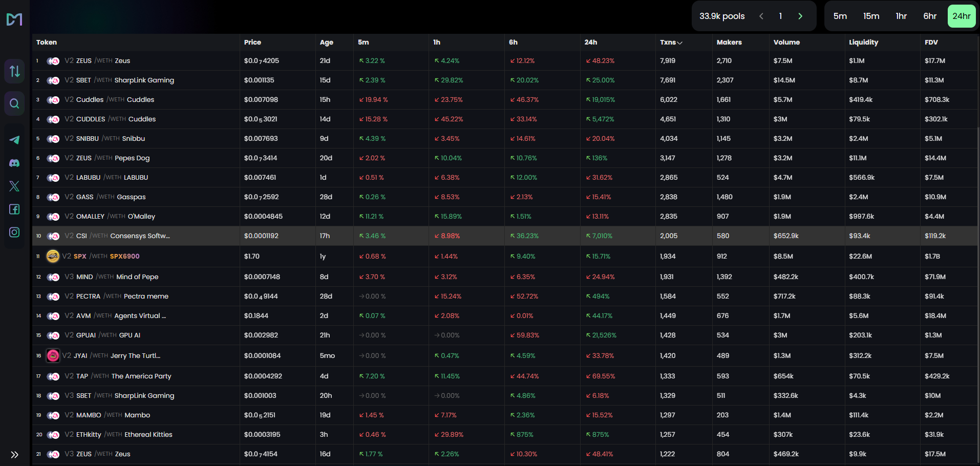Open the Discord community link
This screenshot has width=980, height=466.
click(x=14, y=163)
